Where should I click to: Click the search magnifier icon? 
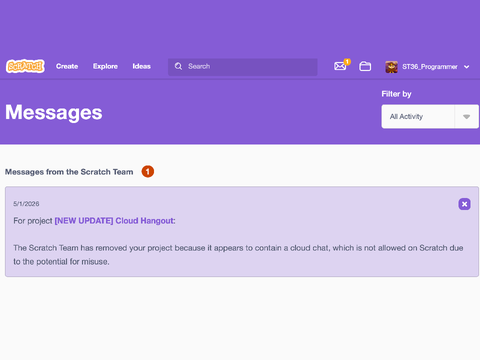pyautogui.click(x=178, y=66)
